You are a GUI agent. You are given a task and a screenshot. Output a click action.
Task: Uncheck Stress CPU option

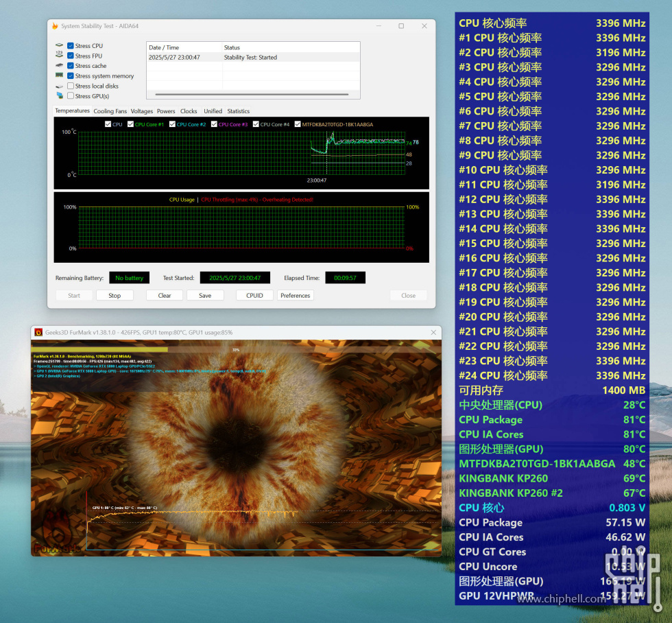click(x=71, y=46)
